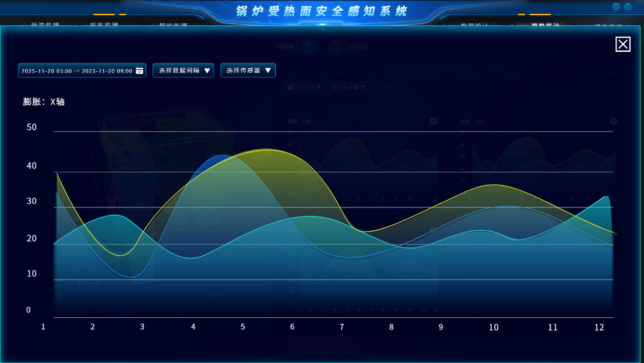Viewport: 644px width, 363px height.
Task: Click the chart title 膨胀: X轴
Action: point(44,102)
